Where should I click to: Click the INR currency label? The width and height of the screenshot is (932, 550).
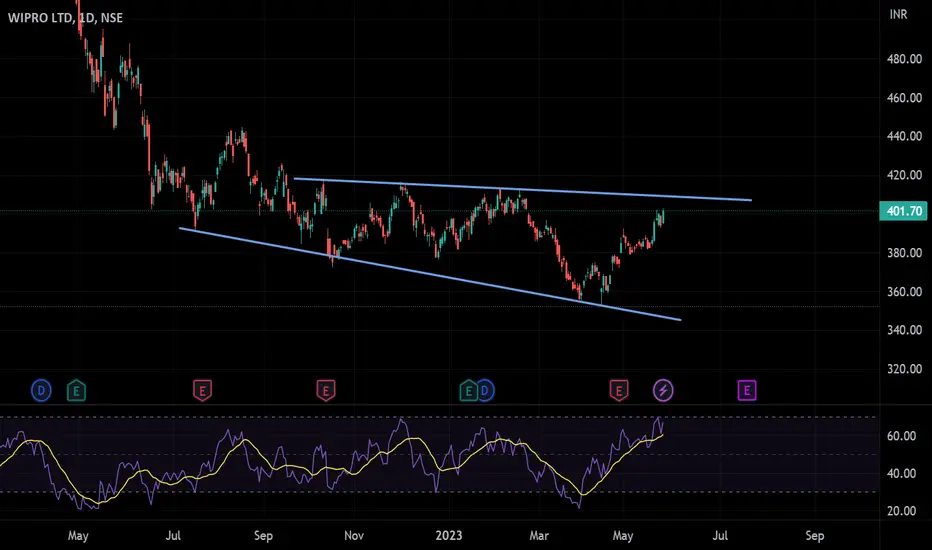pos(898,14)
